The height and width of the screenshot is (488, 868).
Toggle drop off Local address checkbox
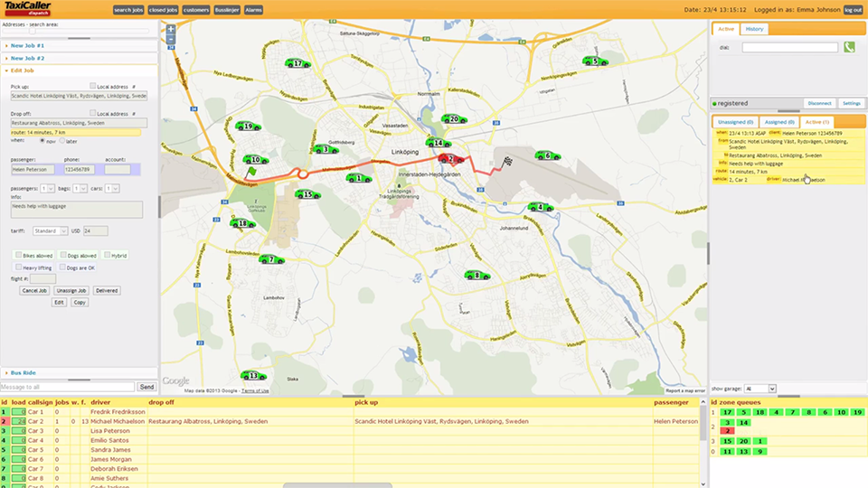tap(92, 113)
